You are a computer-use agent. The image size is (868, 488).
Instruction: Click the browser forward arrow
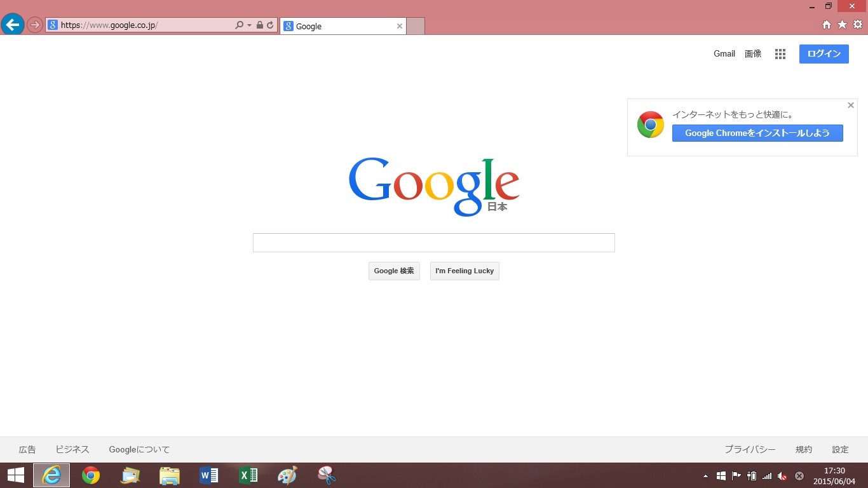tap(34, 25)
